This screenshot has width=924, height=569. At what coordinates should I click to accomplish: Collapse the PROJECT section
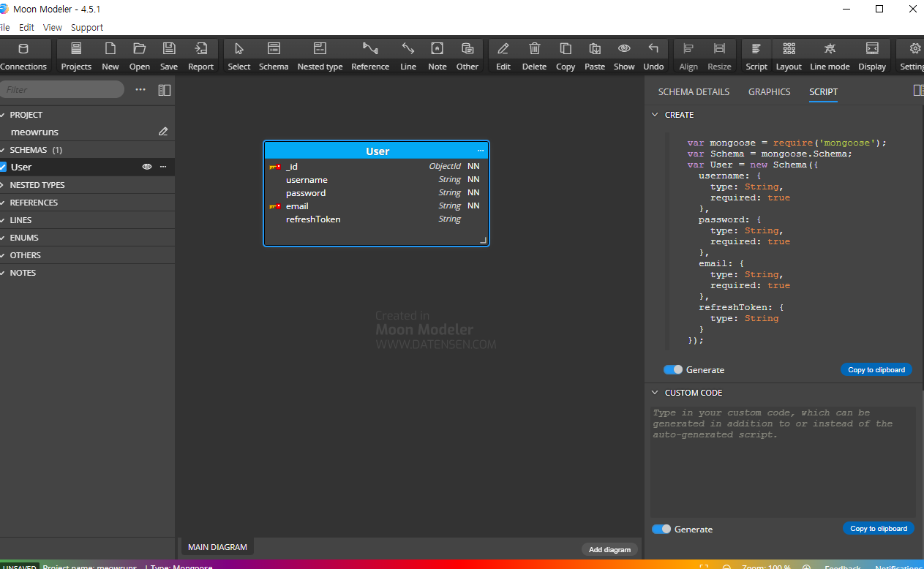[3, 115]
